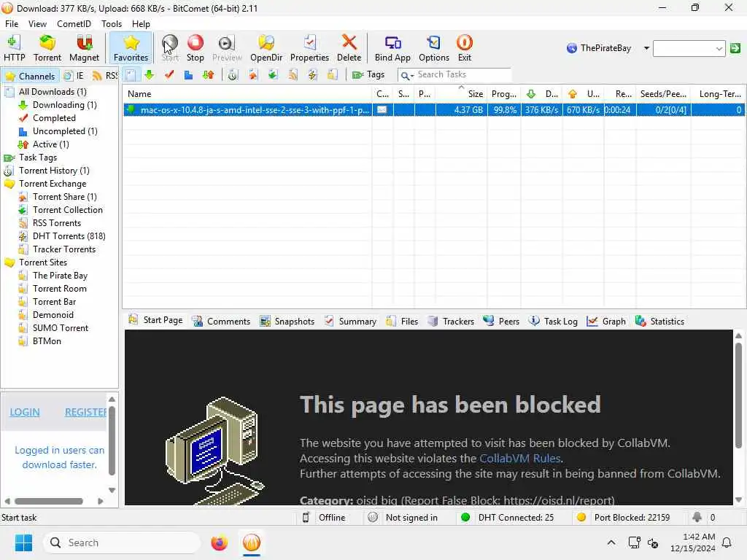Toggle the Favorites panel button

click(131, 48)
